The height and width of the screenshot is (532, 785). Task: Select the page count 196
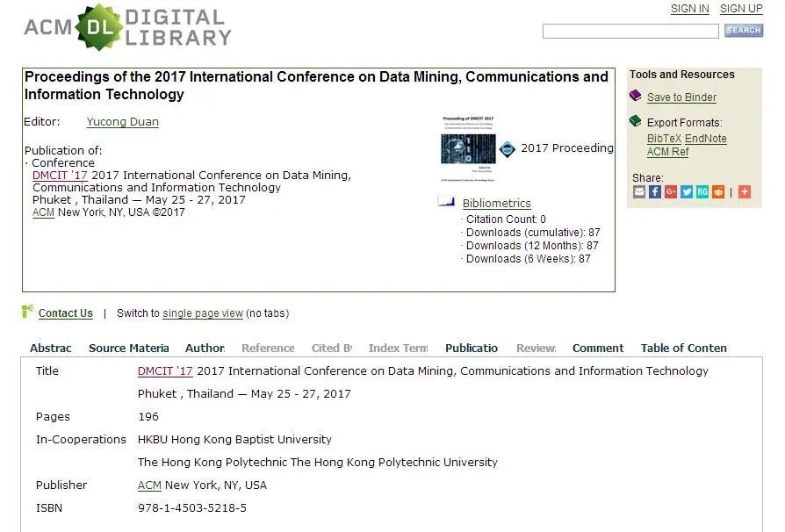tap(148, 416)
